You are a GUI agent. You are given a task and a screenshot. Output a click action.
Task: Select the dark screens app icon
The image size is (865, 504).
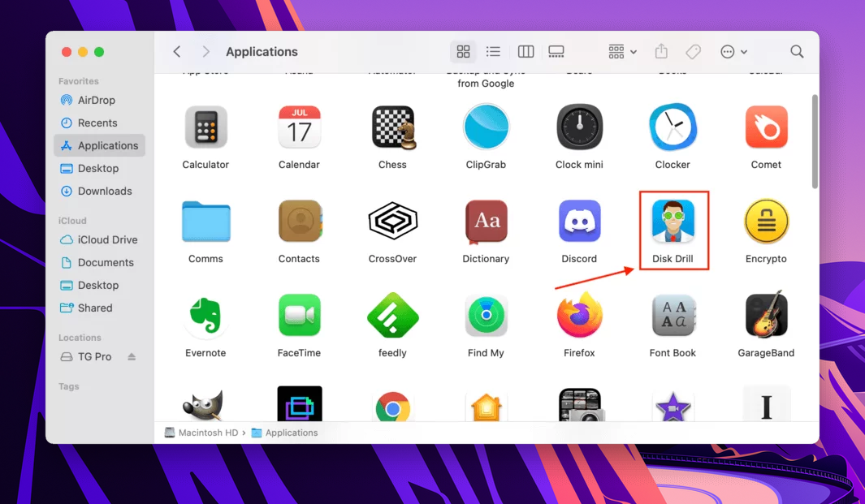pos(300,405)
